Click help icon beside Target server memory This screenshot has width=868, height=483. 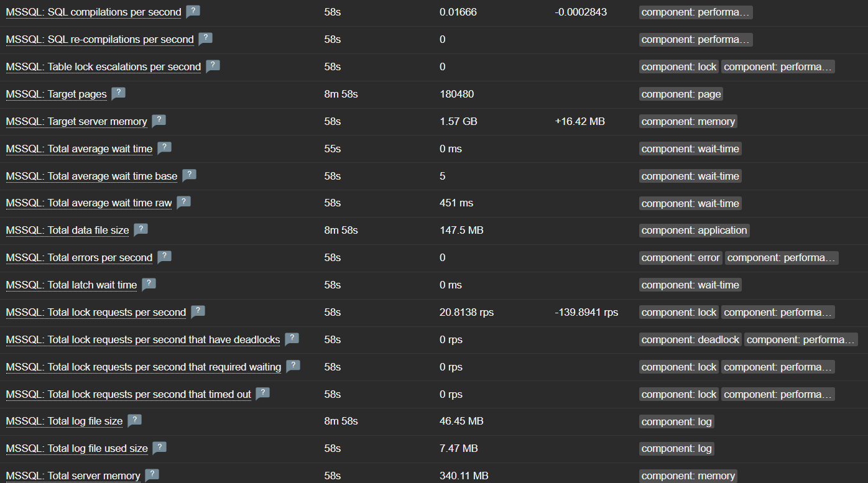pos(159,121)
